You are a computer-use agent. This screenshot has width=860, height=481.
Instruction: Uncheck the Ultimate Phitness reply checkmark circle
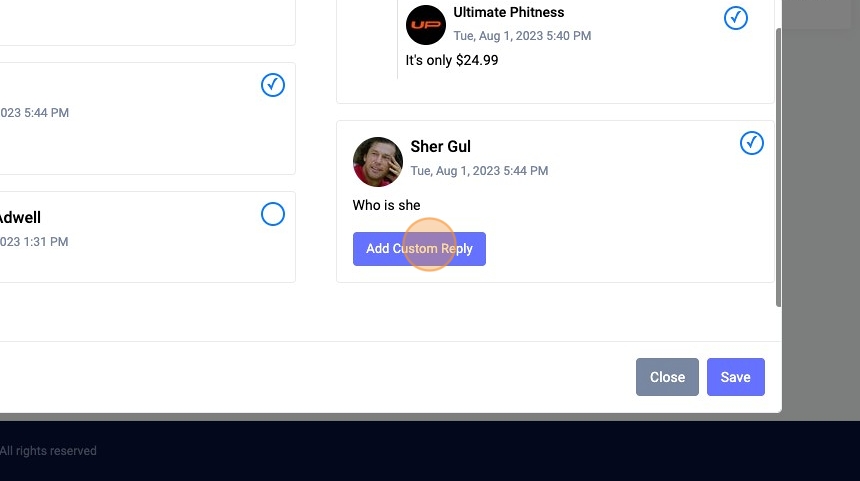[x=735, y=18]
